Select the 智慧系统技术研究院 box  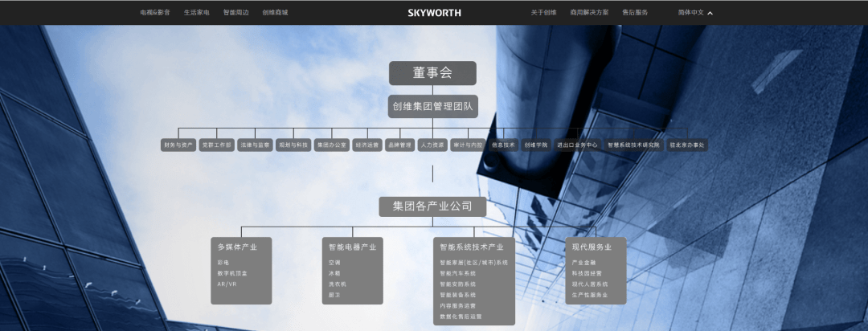coord(633,145)
